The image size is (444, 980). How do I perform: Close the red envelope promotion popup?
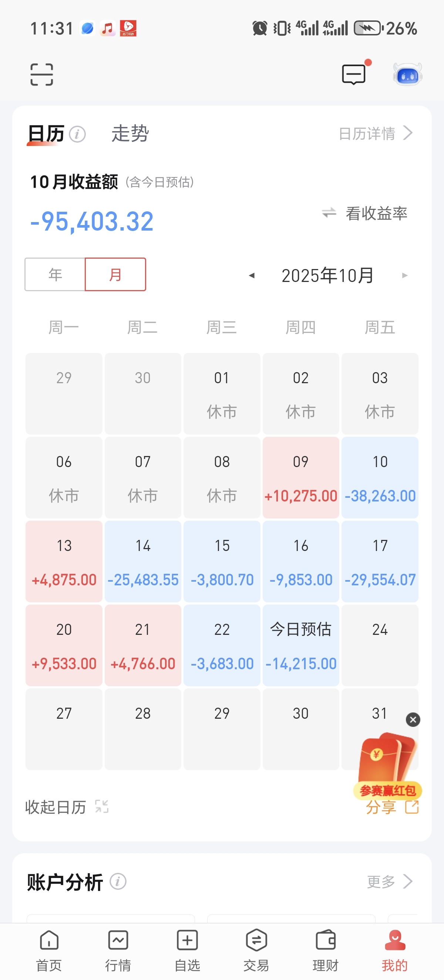click(x=413, y=719)
